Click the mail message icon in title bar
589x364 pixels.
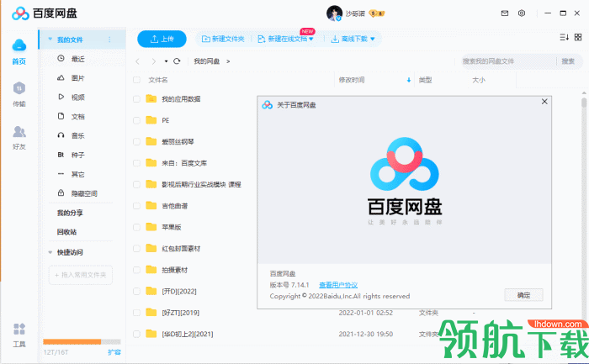505,13
